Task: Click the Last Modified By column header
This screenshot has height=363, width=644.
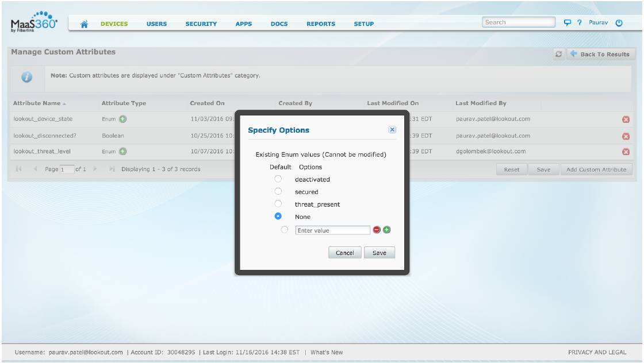Action: (481, 103)
